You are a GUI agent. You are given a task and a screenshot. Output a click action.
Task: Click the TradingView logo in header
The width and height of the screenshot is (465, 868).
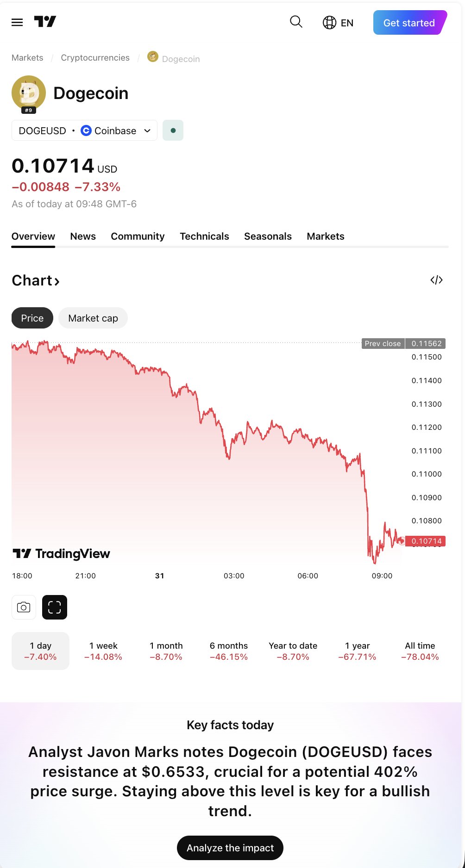pyautogui.click(x=45, y=22)
